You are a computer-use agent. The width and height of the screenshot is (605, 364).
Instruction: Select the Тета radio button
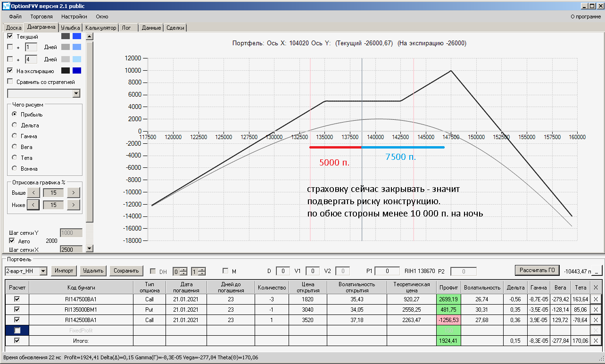tap(15, 157)
